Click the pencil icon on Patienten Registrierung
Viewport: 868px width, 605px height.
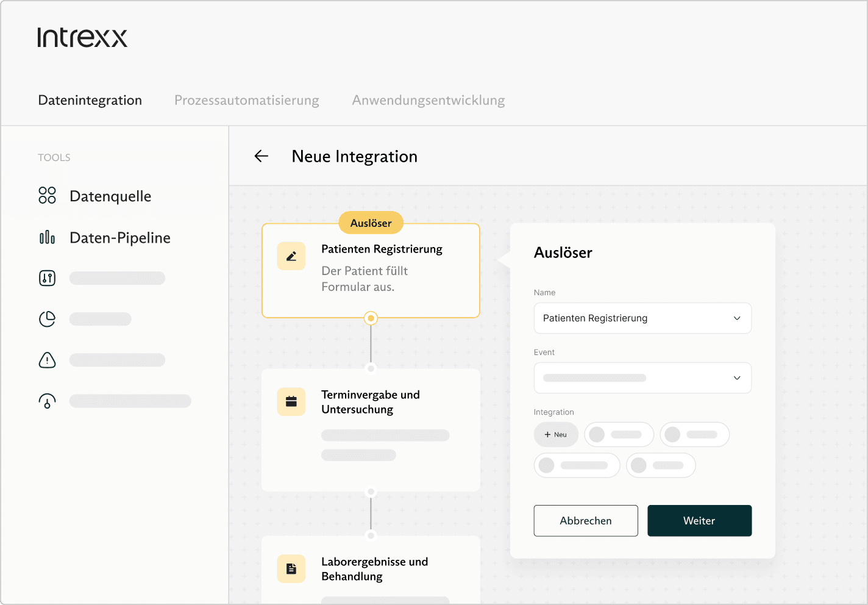click(x=291, y=256)
